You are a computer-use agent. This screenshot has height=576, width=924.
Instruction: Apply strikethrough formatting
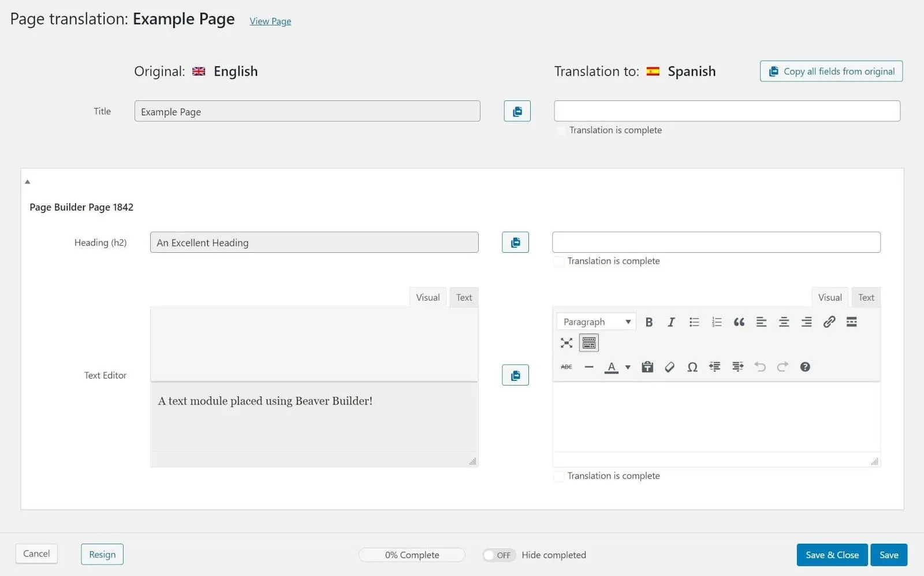coord(567,367)
